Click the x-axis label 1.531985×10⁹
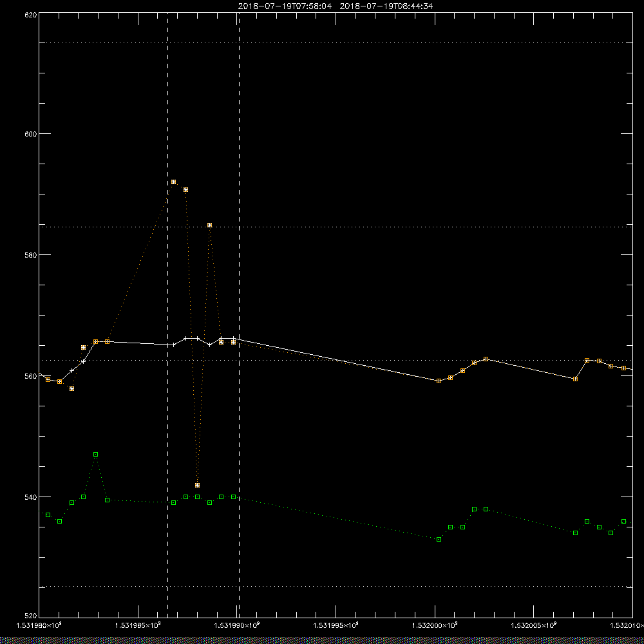 click(x=138, y=625)
